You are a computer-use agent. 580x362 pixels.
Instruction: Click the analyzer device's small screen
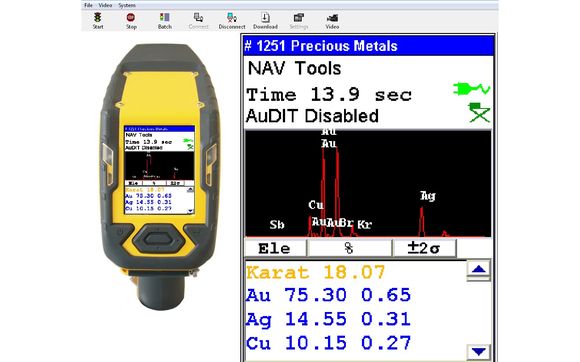[x=159, y=170]
